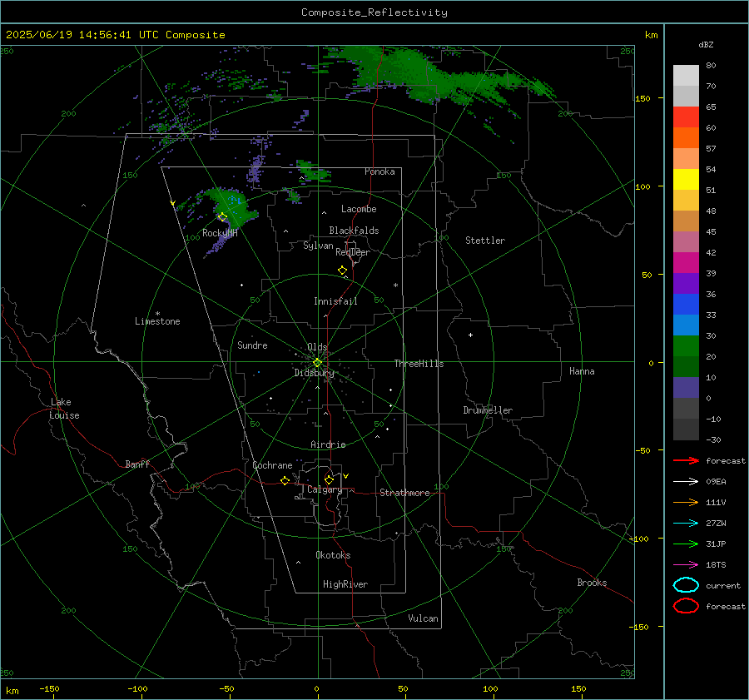Click the Okotoks town label

(333, 555)
